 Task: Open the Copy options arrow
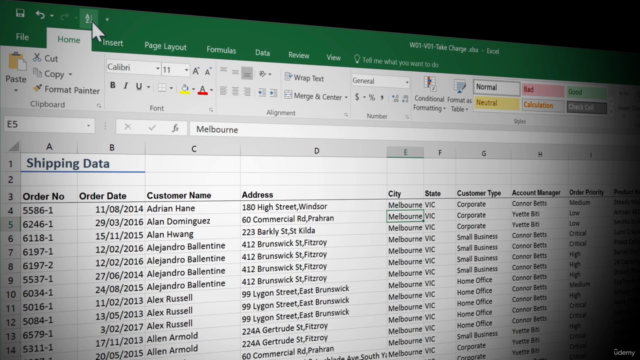click(x=71, y=74)
